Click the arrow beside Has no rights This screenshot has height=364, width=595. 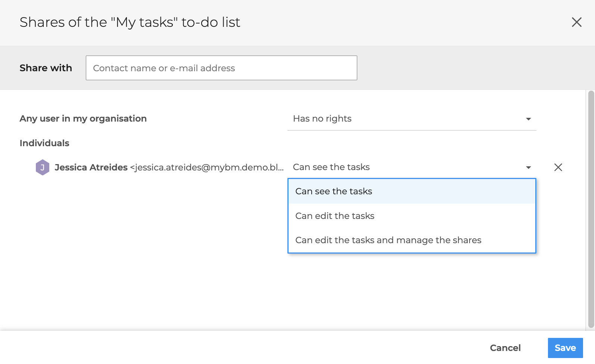(x=528, y=119)
